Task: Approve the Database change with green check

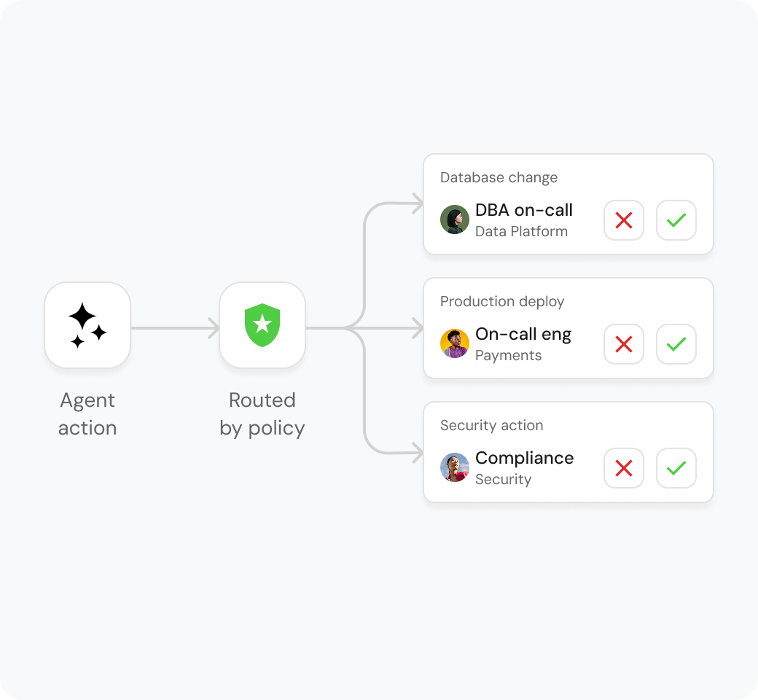Action: tap(676, 220)
